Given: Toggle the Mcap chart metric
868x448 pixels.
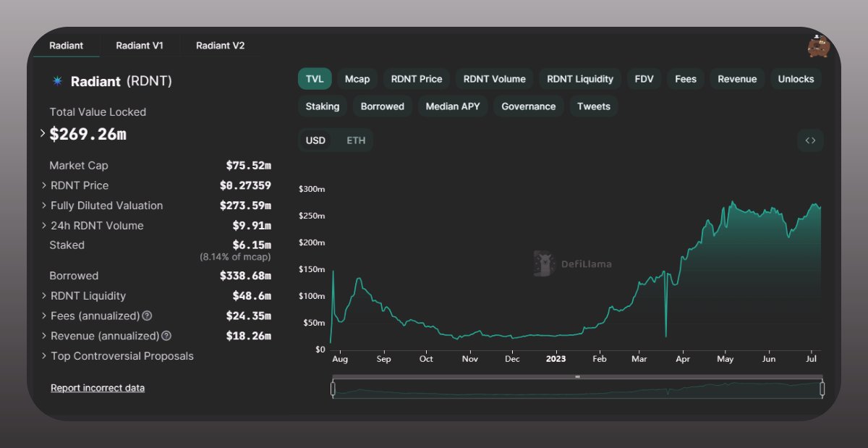Looking at the screenshot, I should point(357,79).
